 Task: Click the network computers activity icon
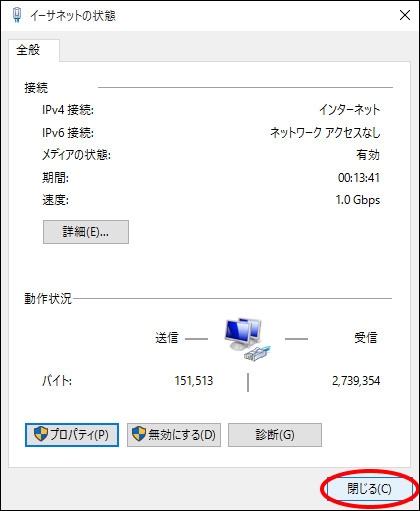click(247, 339)
